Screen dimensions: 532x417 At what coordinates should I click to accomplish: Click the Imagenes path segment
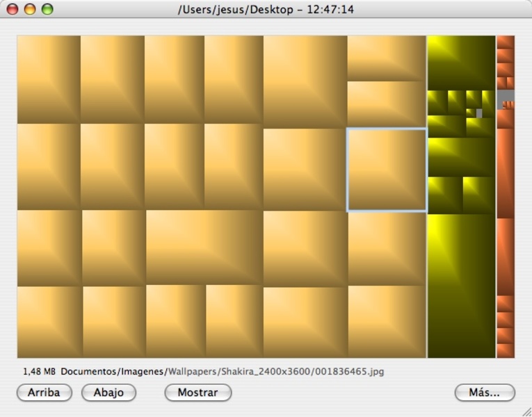click(x=142, y=372)
